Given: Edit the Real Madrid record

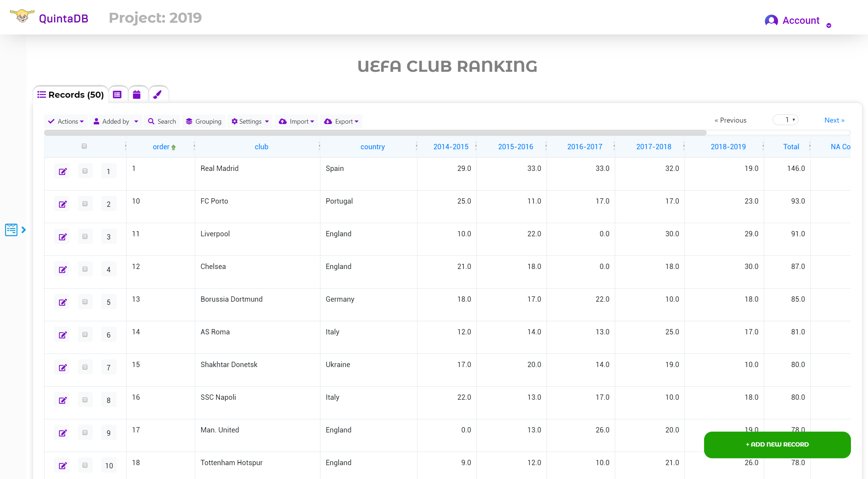Looking at the screenshot, I should pyautogui.click(x=63, y=172).
